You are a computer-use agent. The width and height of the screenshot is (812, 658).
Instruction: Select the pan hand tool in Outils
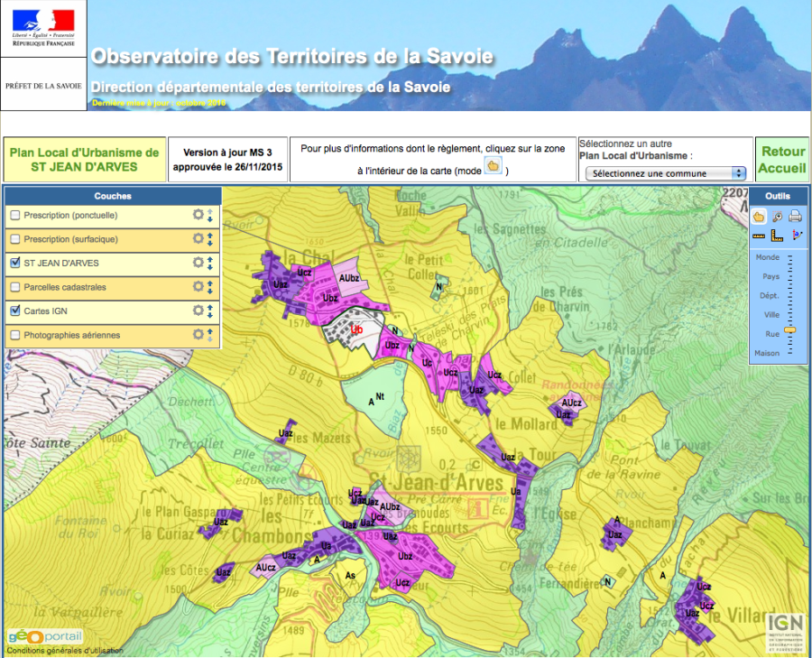(x=760, y=216)
